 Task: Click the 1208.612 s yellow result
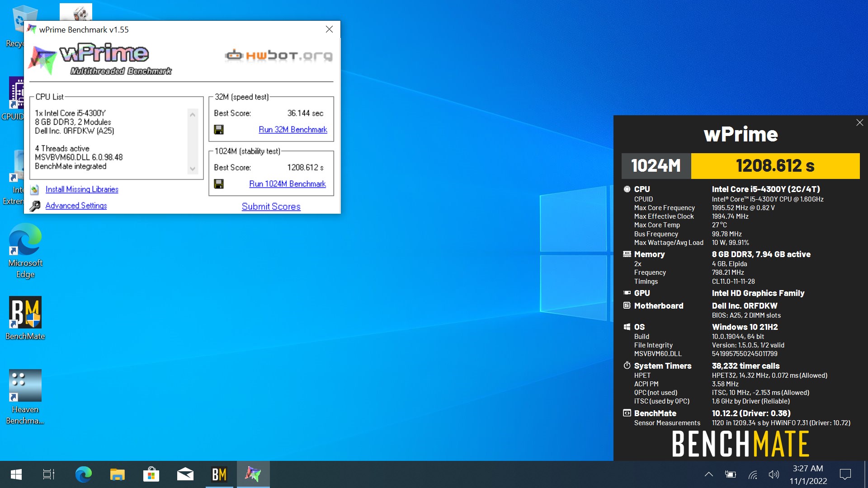(775, 166)
